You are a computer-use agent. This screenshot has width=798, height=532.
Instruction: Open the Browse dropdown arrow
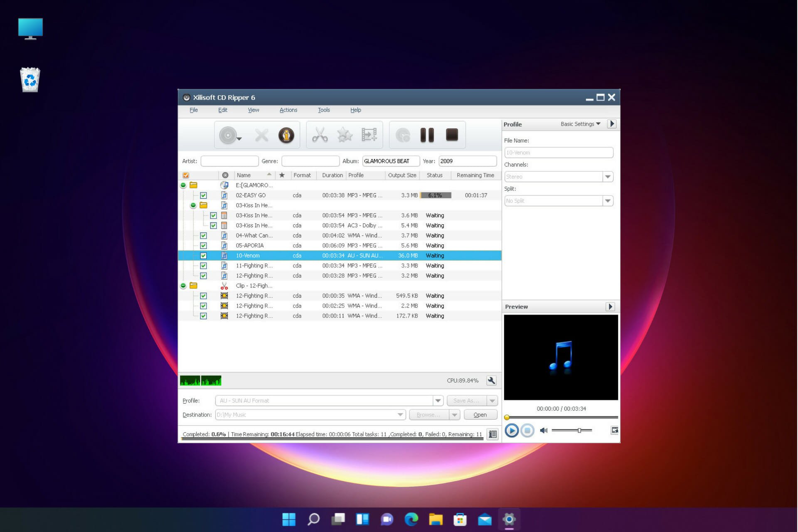click(454, 415)
